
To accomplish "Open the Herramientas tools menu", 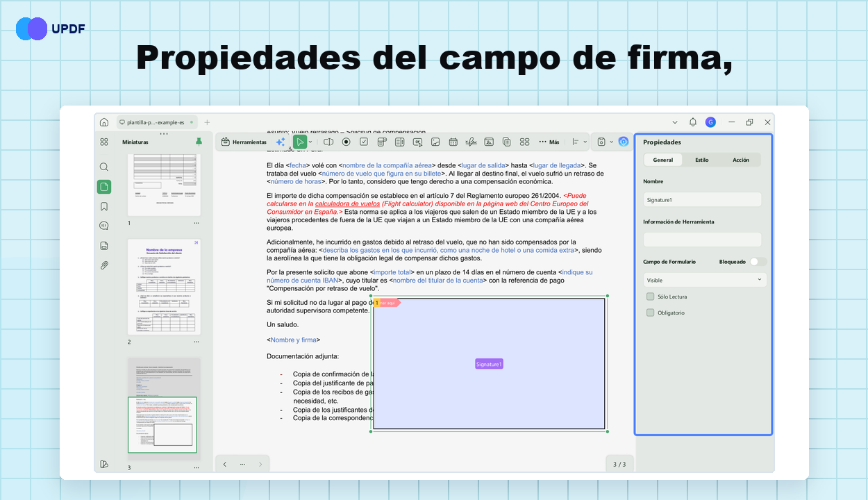I will click(244, 142).
